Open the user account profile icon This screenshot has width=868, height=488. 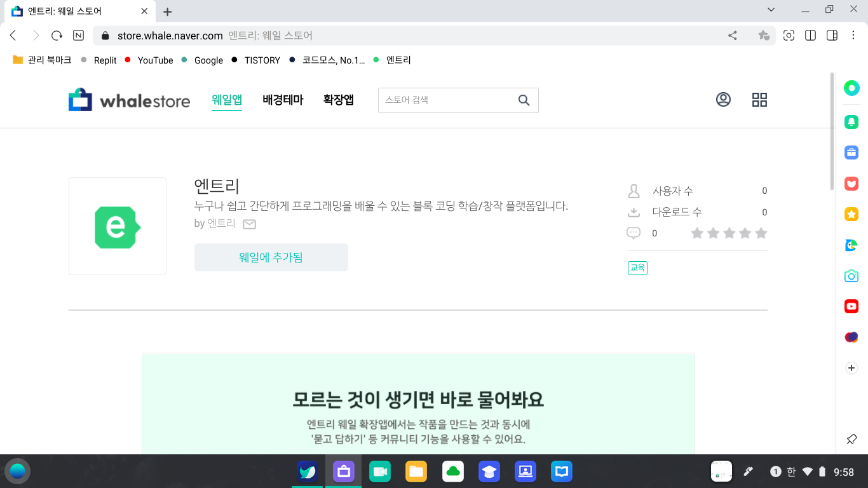coord(723,100)
